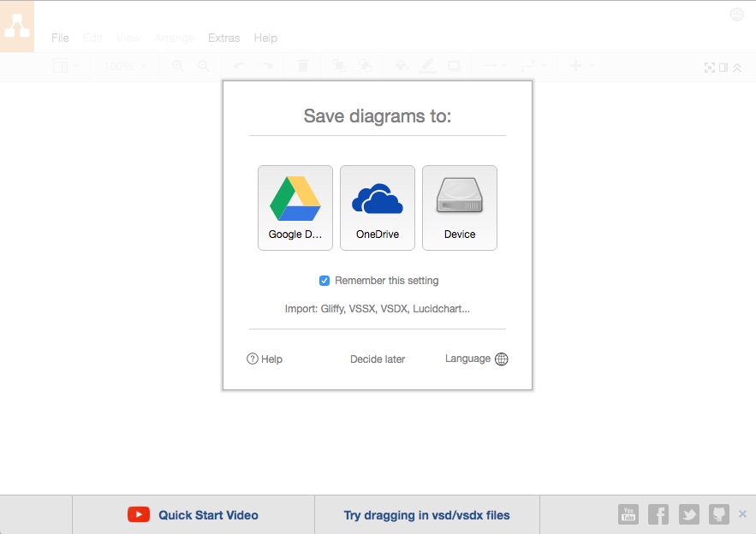The image size is (756, 534).
Task: Click Try dragging in vsd/vsdx files
Action: coord(426,515)
